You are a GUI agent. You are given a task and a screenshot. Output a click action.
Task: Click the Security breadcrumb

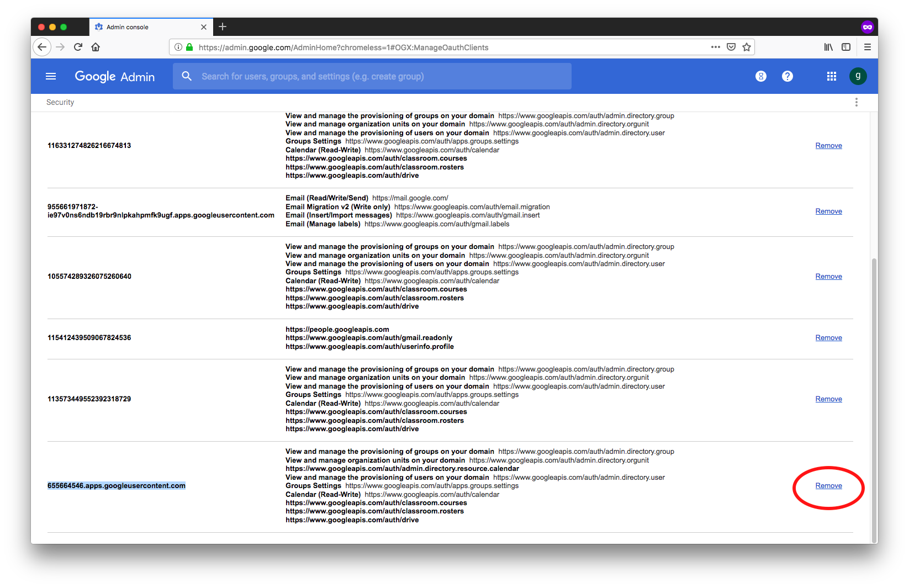point(60,102)
